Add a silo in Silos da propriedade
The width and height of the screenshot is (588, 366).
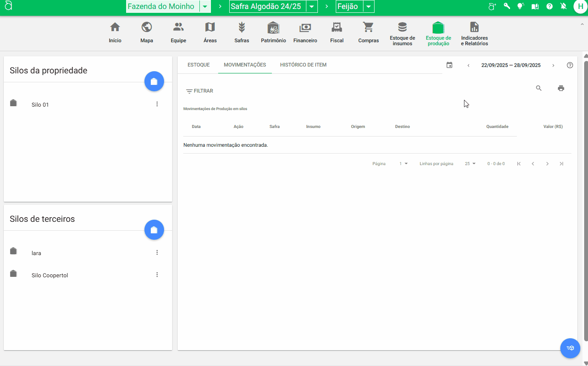click(x=154, y=81)
